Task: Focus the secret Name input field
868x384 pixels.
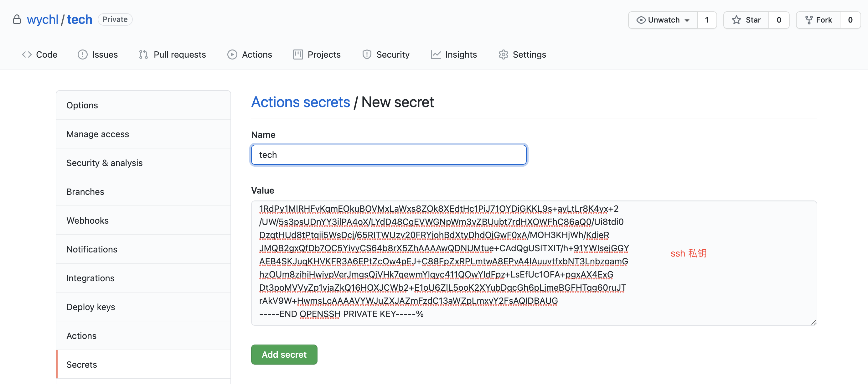Action: tap(388, 155)
